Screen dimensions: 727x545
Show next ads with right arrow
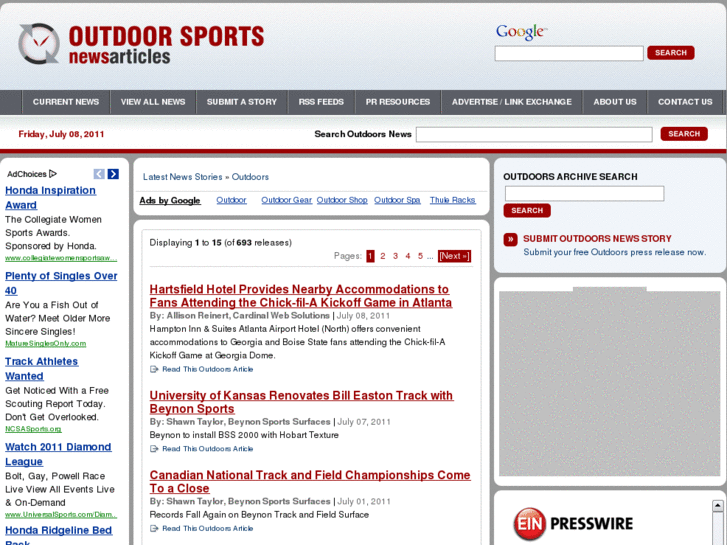pos(113,174)
